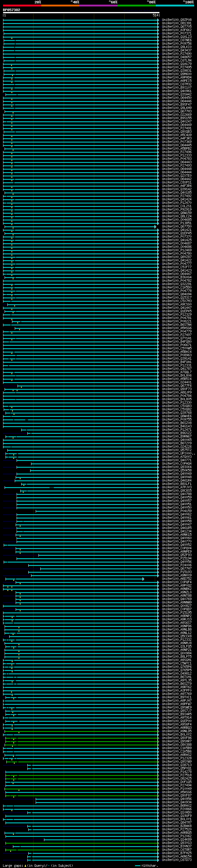This screenshot has width=197, height=868.
Task: Click the red 20% identity color segment
Action: click(22, 6)
